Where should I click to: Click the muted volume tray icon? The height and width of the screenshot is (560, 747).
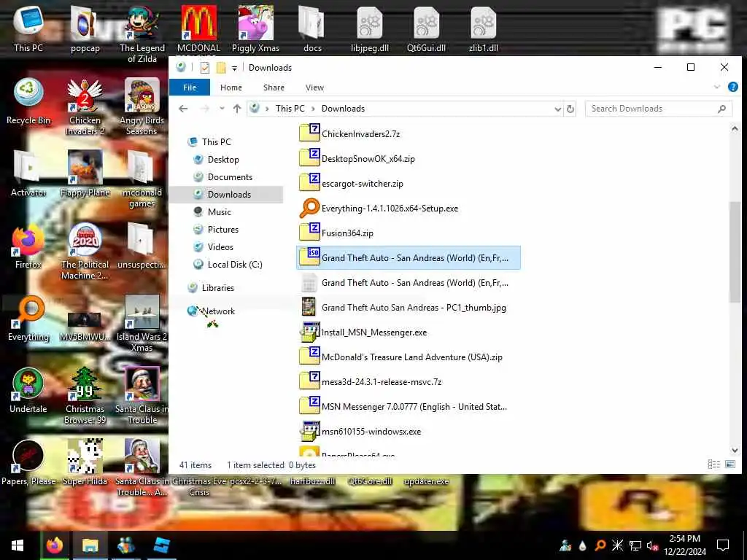[652, 545]
